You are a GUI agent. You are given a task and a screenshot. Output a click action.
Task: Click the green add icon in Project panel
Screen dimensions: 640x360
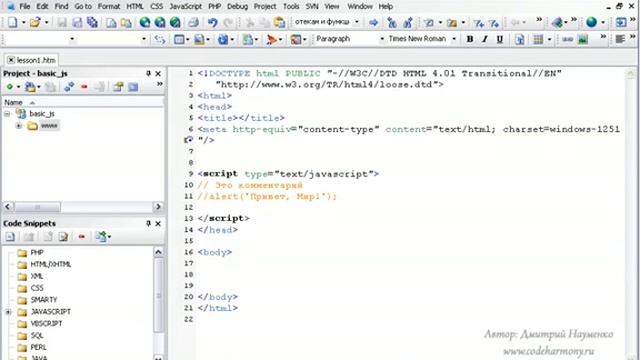(x=9, y=87)
